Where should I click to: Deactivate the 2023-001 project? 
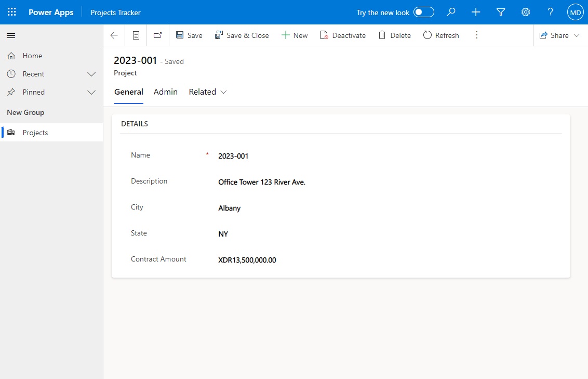[343, 35]
